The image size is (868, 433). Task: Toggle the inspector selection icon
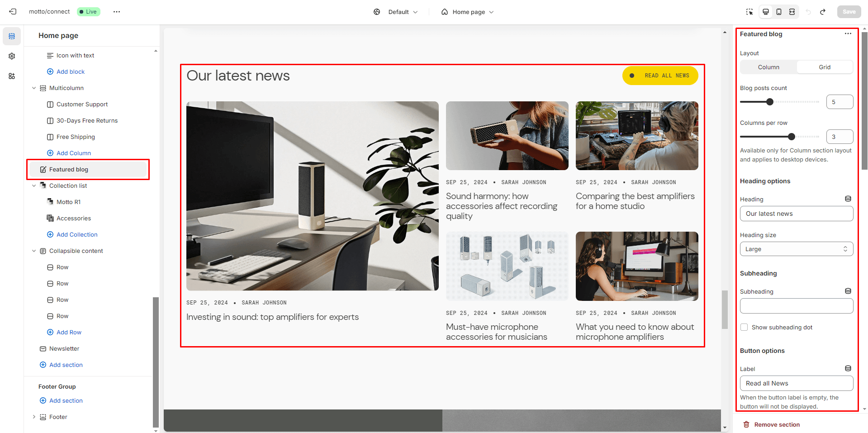pos(749,12)
